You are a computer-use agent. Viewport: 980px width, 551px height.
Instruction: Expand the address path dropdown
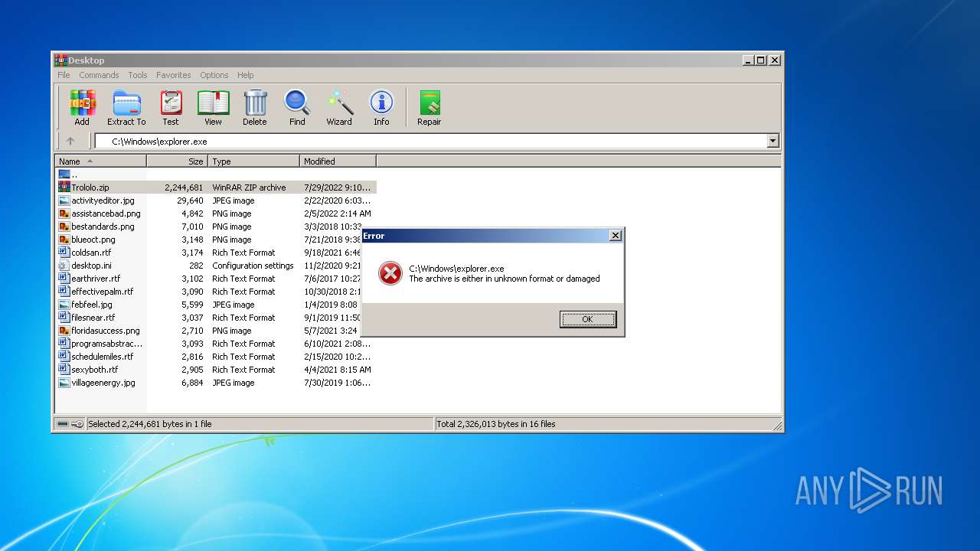tap(773, 141)
